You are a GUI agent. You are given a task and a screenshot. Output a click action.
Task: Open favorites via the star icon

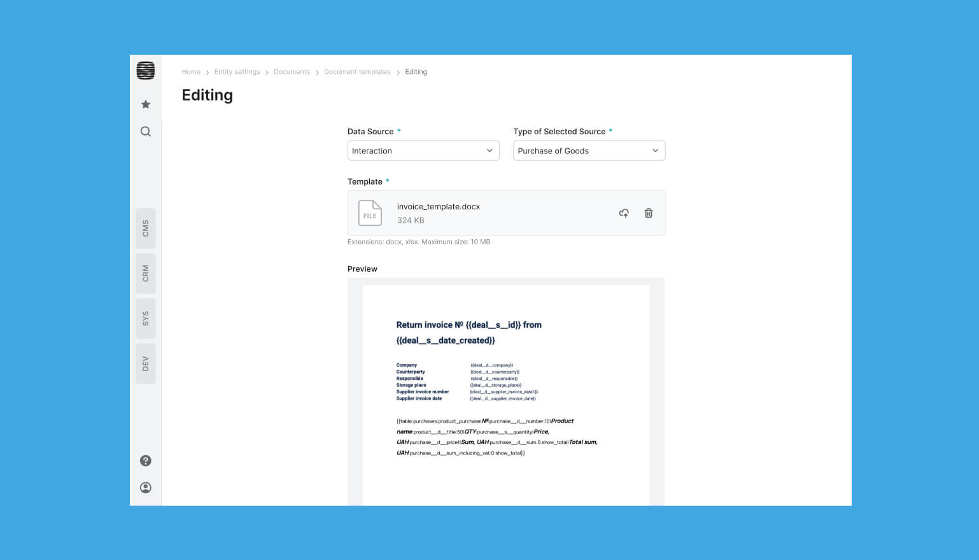(145, 104)
